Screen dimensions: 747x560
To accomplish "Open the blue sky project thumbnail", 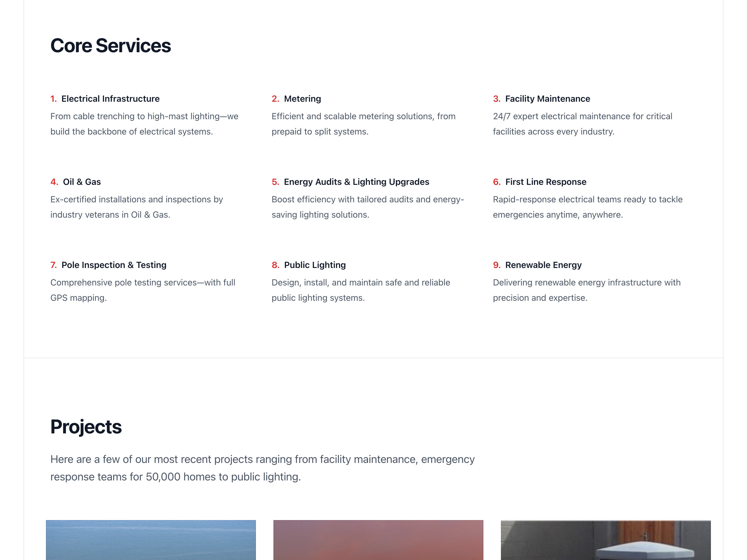I will (151, 540).
